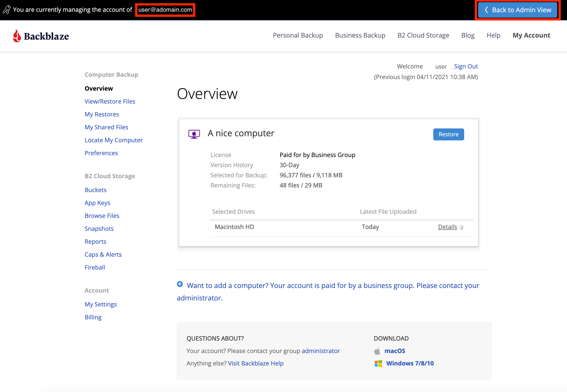The width and height of the screenshot is (567, 392).
Task: Open My Restores in sidebar
Action: pyautogui.click(x=102, y=114)
